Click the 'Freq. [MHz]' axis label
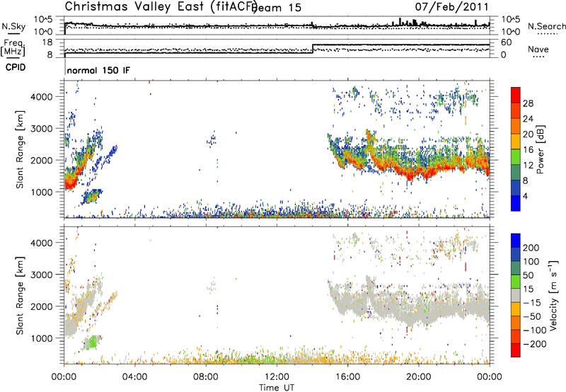Screen dimensions: 566x392 click(x=13, y=47)
